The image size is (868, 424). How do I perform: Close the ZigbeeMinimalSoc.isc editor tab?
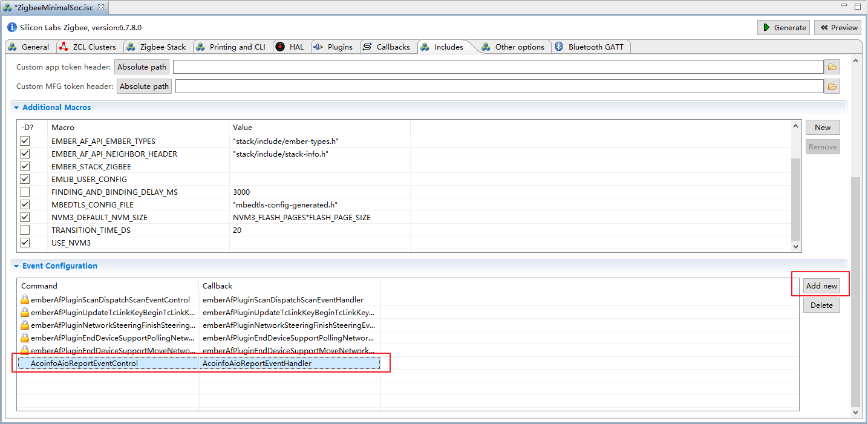[x=100, y=7]
